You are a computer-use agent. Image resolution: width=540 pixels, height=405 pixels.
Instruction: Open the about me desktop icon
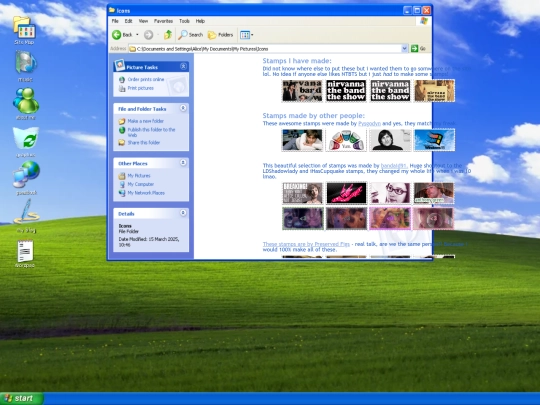[x=26, y=103]
